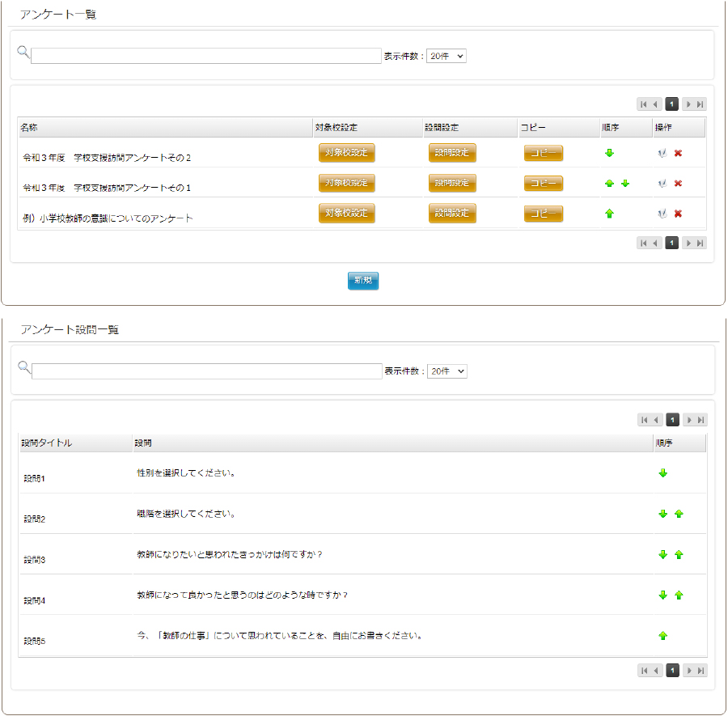
Task: Click コピー button for 例）小学校教師 survey
Action: [543, 214]
